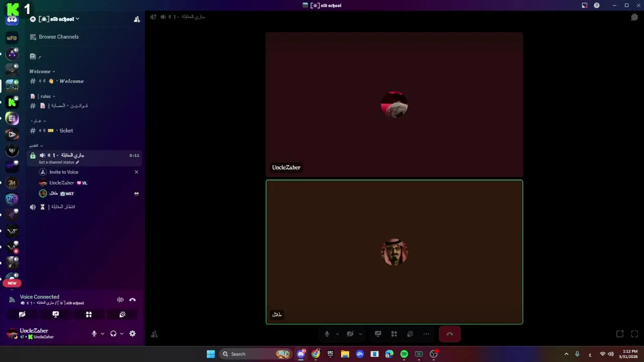Toggle camera on in voice panel
This screenshot has width=644, height=362.
coord(22,314)
